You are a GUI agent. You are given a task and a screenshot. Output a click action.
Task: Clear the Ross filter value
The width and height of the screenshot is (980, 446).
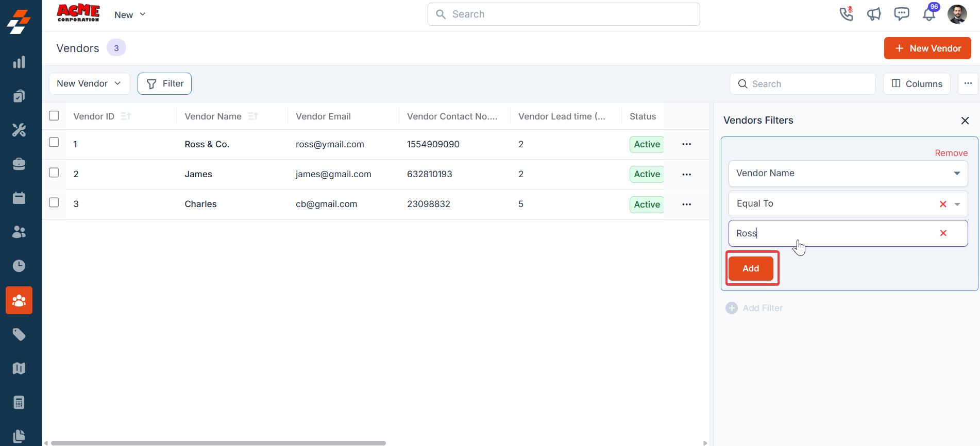(x=943, y=233)
